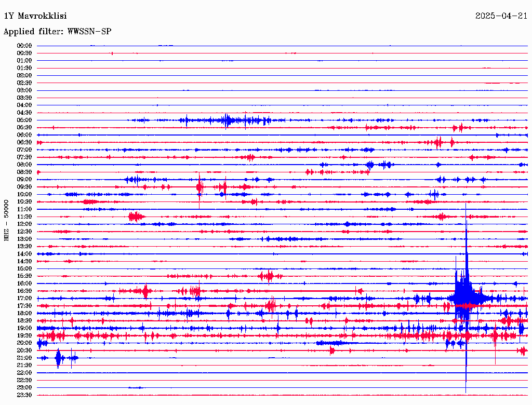532x405 pixels.
Task: Click the red burst at 15:30 trace center
Action: [x=270, y=276]
